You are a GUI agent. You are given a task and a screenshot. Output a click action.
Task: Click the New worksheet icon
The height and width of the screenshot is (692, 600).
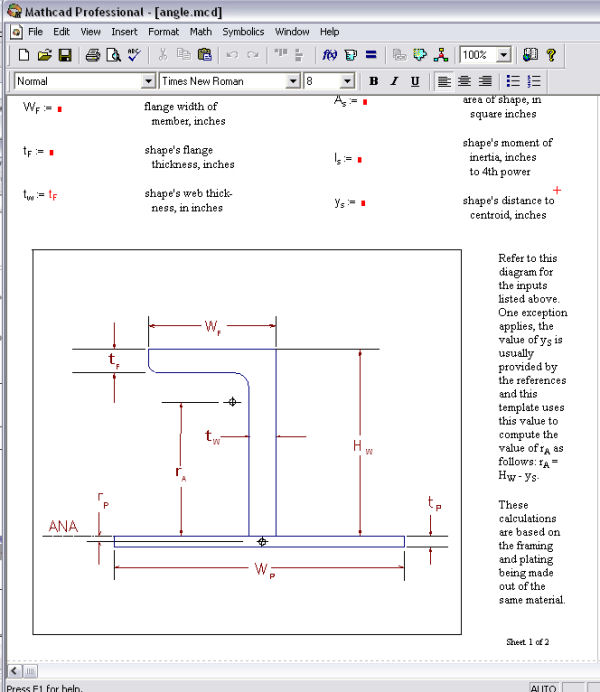[24, 55]
